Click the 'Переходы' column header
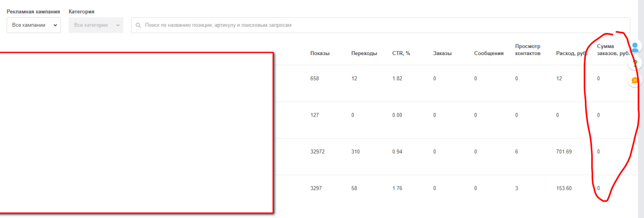 tap(364, 53)
